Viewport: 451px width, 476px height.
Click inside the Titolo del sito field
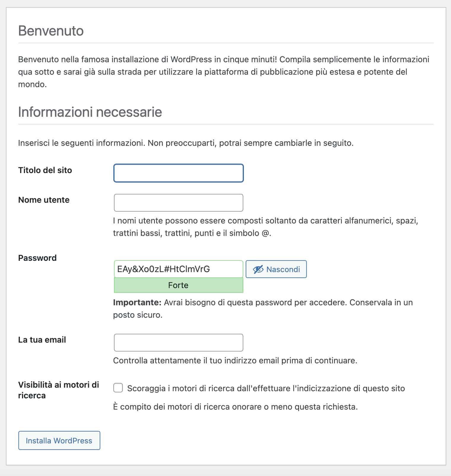178,173
